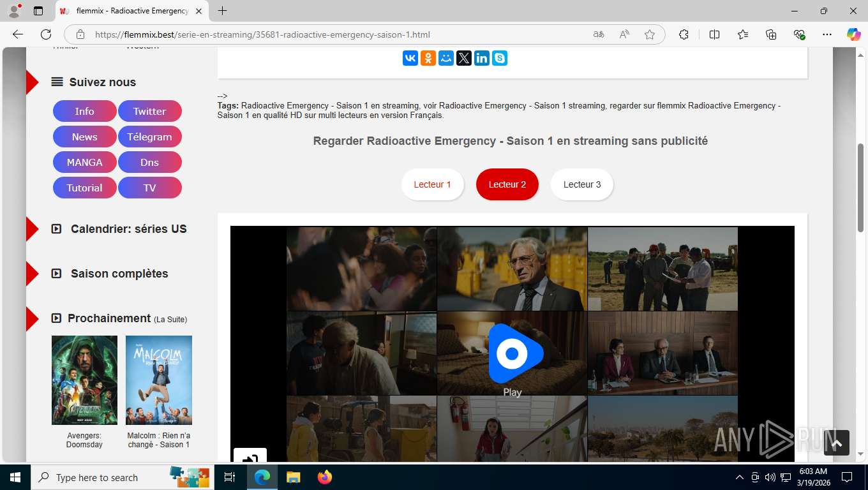Viewport: 868px width, 490px height.
Task: Open the taskbar clock and date
Action: [x=813, y=477]
